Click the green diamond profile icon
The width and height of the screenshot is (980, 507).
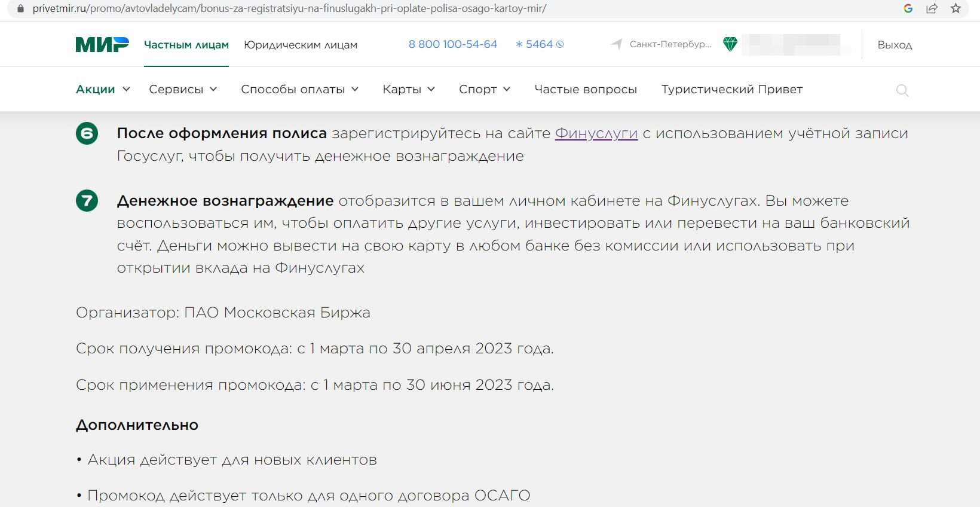730,44
